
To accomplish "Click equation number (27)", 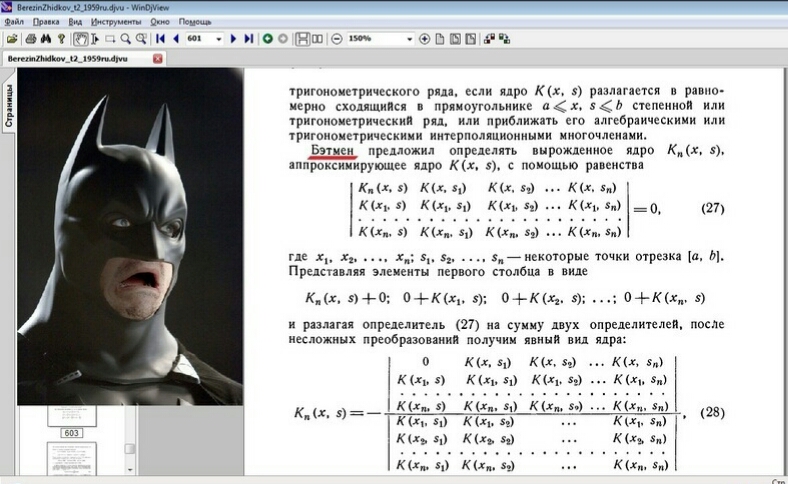I will tap(713, 208).
